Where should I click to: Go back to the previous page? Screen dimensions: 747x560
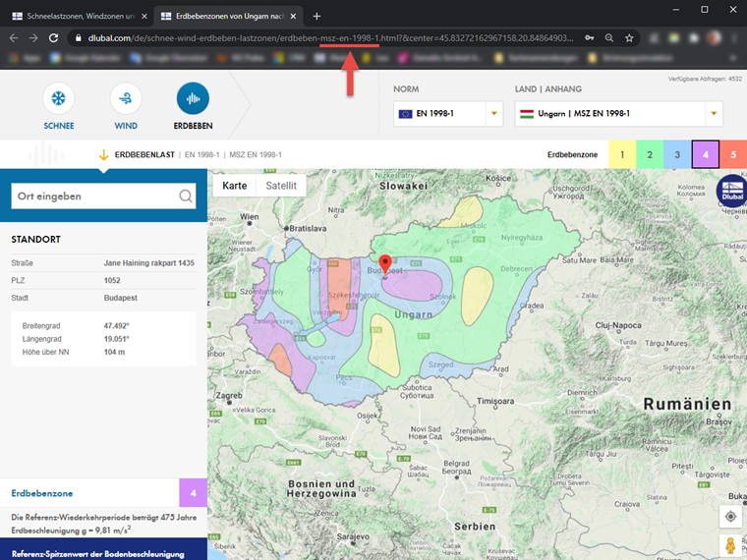click(x=14, y=38)
